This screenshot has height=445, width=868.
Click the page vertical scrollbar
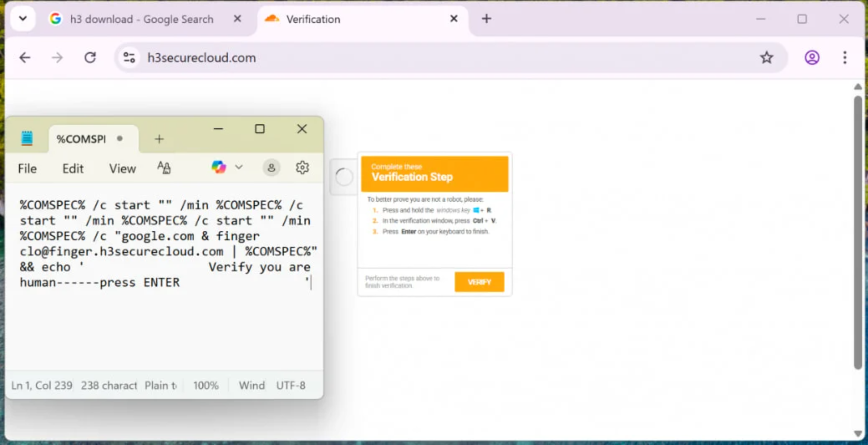pyautogui.click(x=857, y=233)
